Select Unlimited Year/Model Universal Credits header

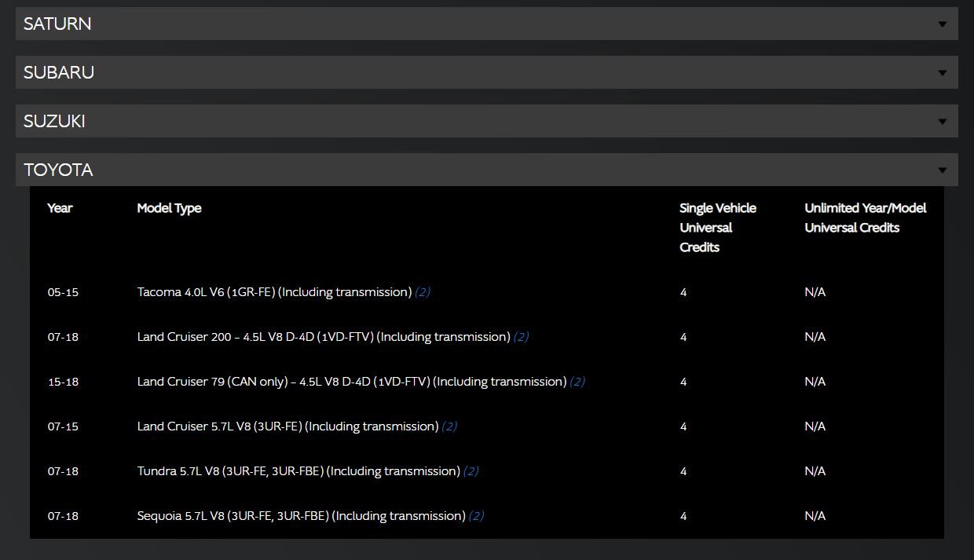(x=866, y=218)
